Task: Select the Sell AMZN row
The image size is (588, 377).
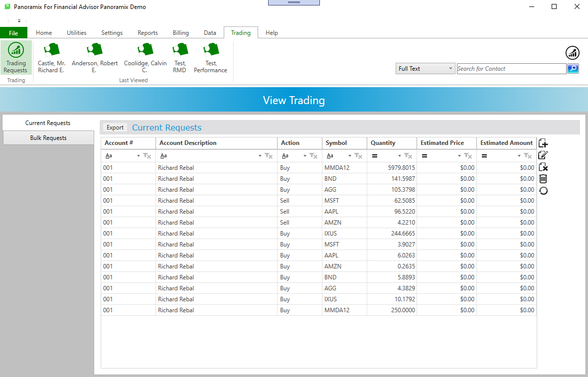Action: tap(319, 222)
